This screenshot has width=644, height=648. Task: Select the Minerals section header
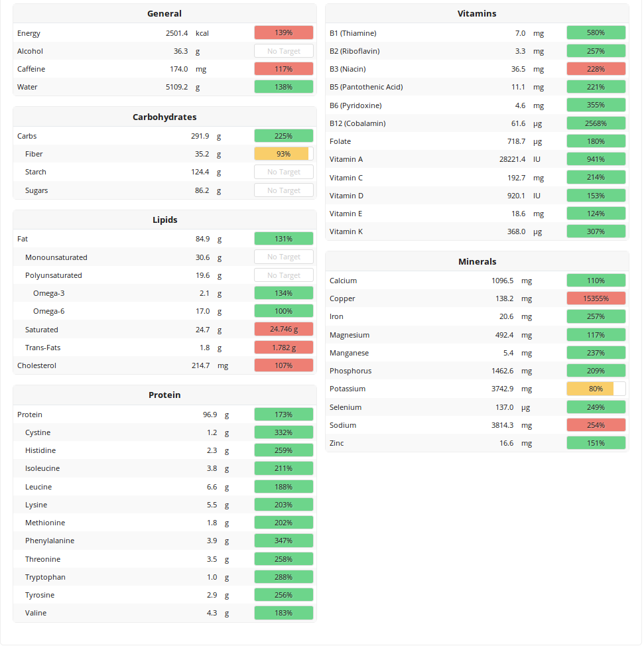pos(477,262)
